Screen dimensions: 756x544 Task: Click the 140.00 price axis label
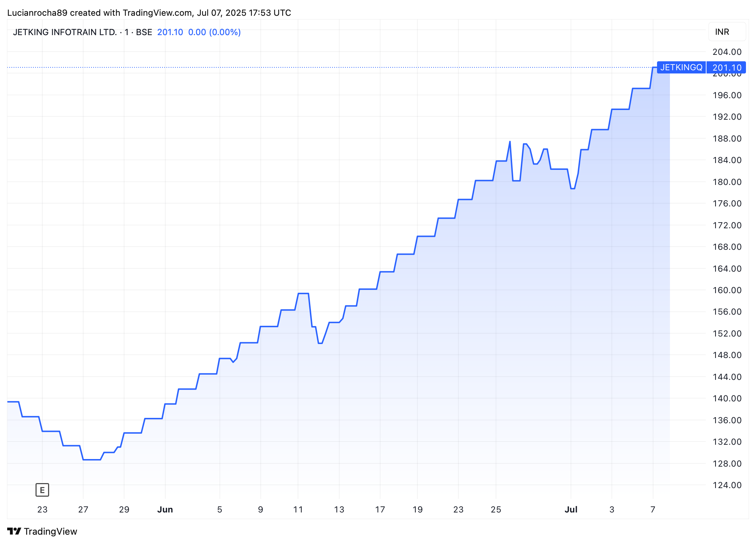[x=727, y=399]
